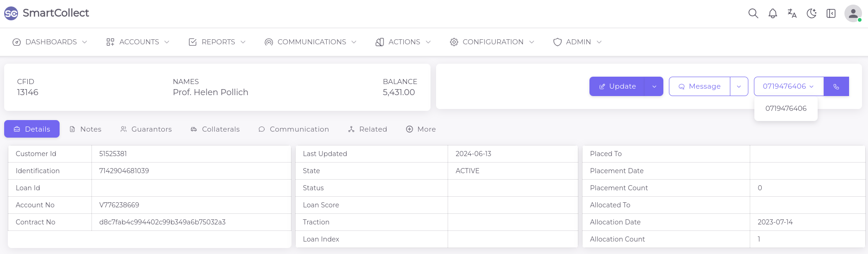Click the SmartCollect logo

[47, 13]
